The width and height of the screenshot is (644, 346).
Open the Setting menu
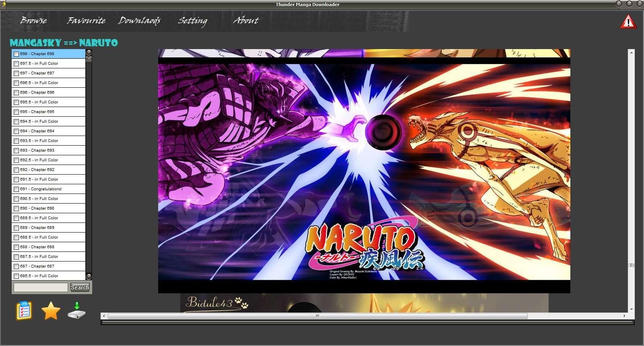192,21
